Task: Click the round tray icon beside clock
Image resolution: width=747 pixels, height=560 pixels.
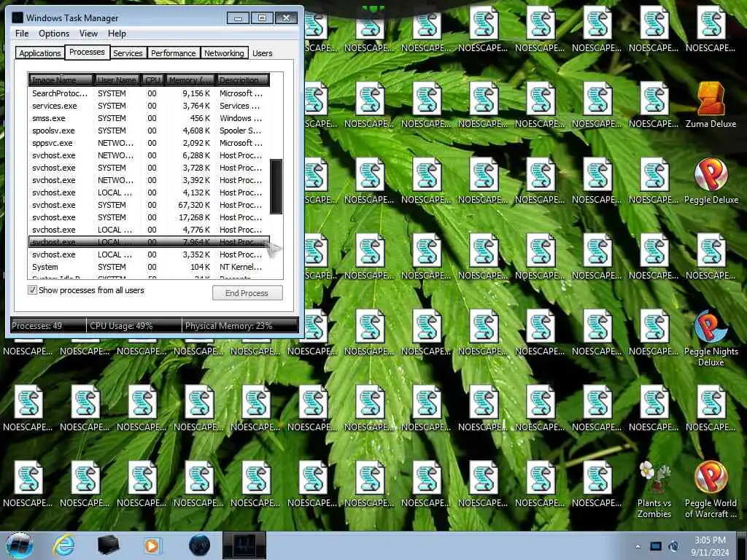Action: click(x=673, y=546)
